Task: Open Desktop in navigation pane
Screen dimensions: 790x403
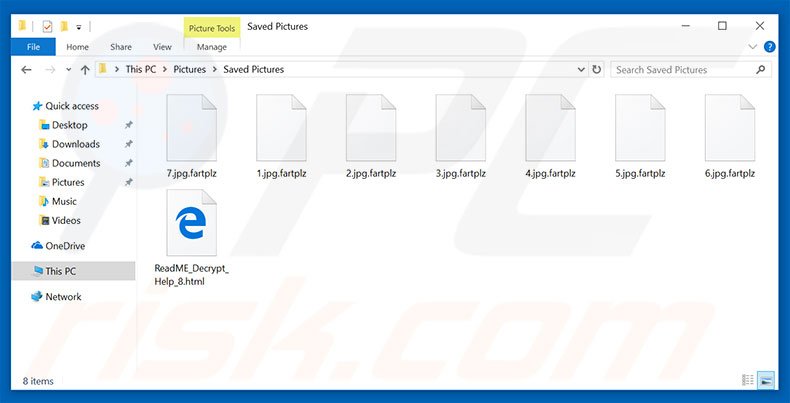Action: [70, 125]
